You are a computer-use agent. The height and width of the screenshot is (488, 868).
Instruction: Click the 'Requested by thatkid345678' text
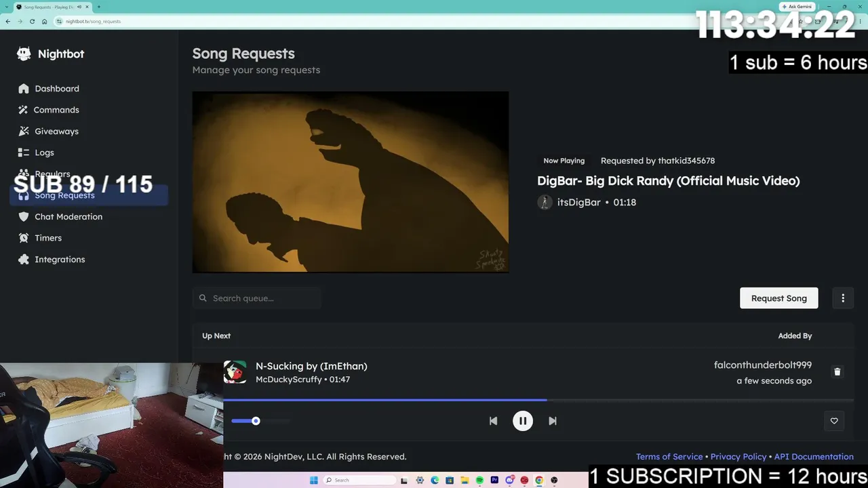tap(658, 161)
